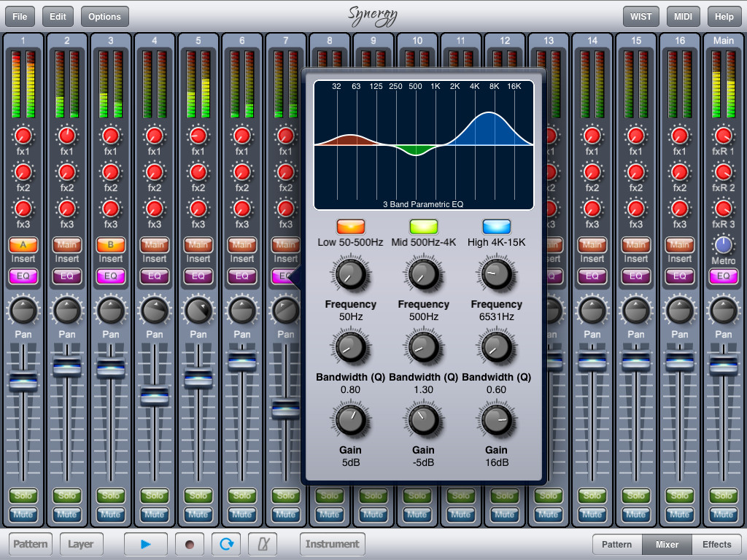Image resolution: width=747 pixels, height=560 pixels.
Task: Toggle the metronome icon button
Action: pyautogui.click(x=263, y=544)
